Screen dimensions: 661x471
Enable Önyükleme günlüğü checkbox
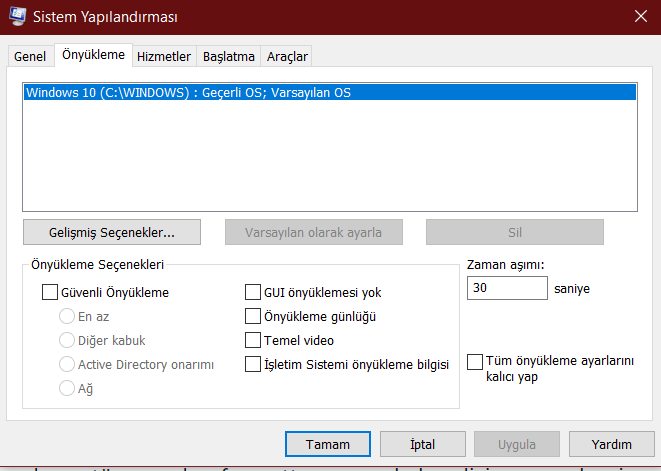point(253,316)
